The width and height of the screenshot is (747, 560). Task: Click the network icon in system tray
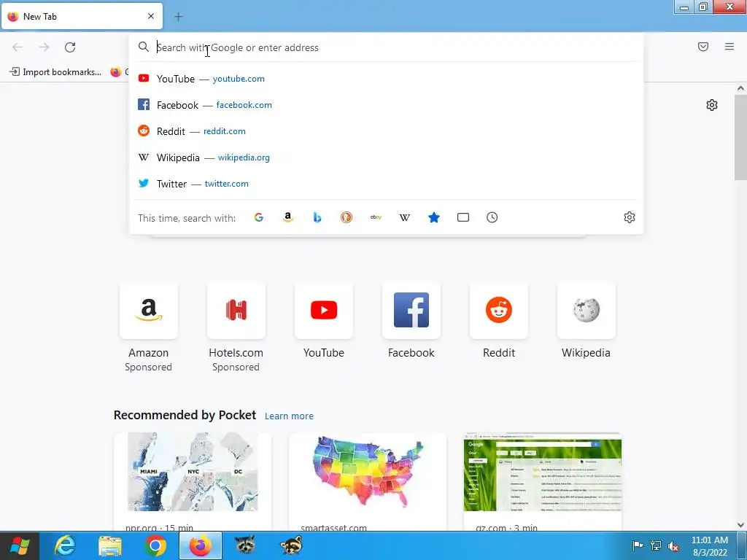(656, 545)
